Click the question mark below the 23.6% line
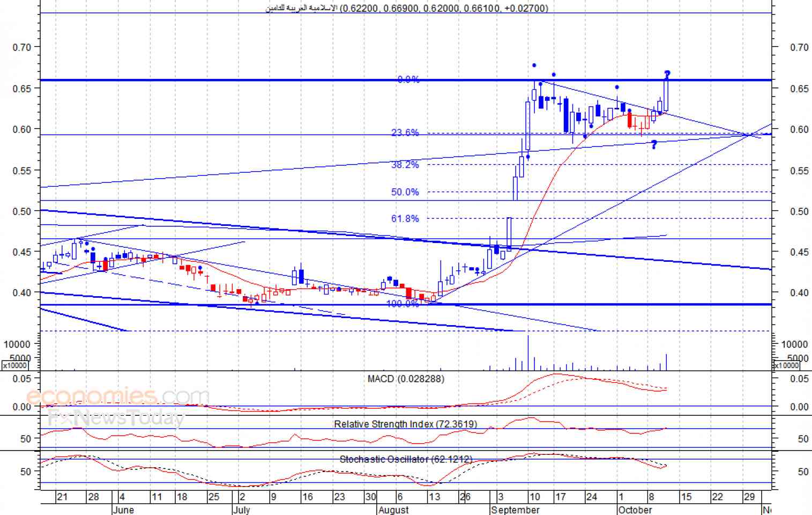 click(x=654, y=144)
